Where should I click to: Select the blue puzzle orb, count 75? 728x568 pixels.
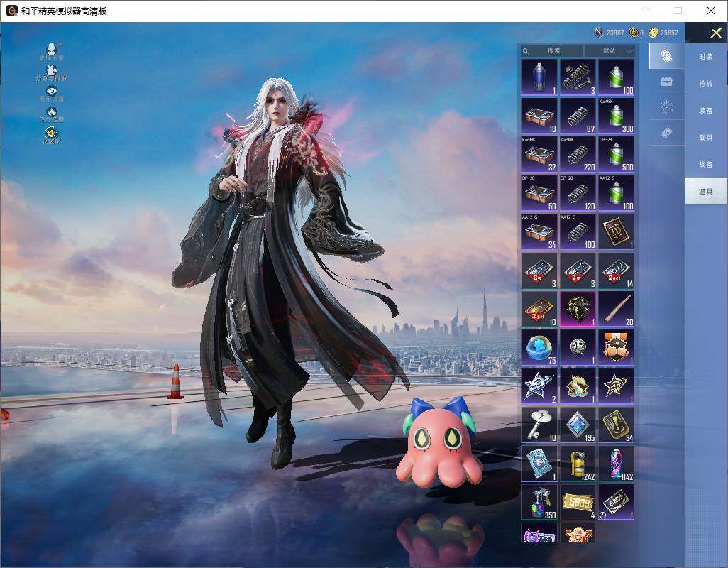[x=539, y=348]
